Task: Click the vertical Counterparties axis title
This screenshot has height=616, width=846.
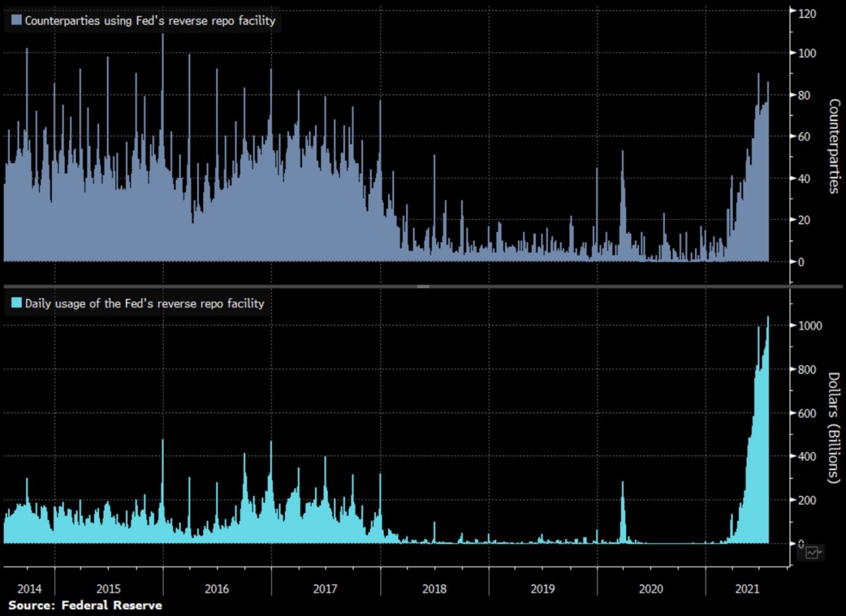Action: tap(833, 145)
